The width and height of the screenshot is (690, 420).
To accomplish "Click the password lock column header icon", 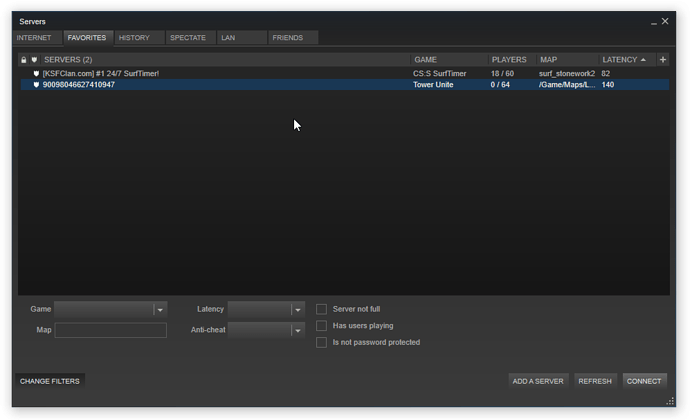I will tap(24, 60).
